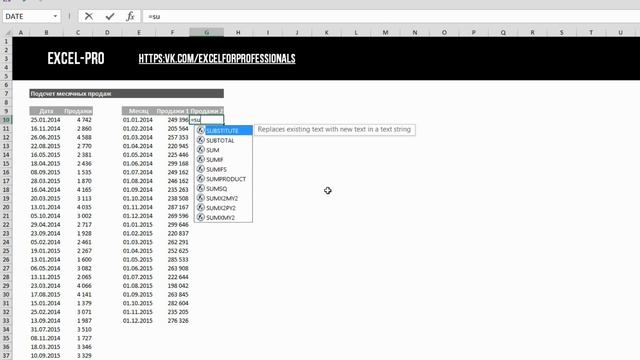640x360 pixels.
Task: Choose SUMX2PY2 from the autocomplete list
Action: (223, 208)
